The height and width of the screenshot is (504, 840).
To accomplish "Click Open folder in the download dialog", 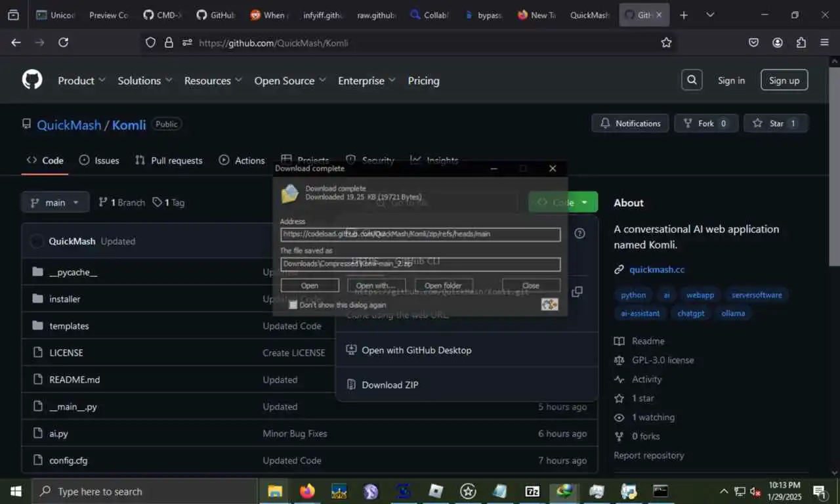I will [443, 285].
